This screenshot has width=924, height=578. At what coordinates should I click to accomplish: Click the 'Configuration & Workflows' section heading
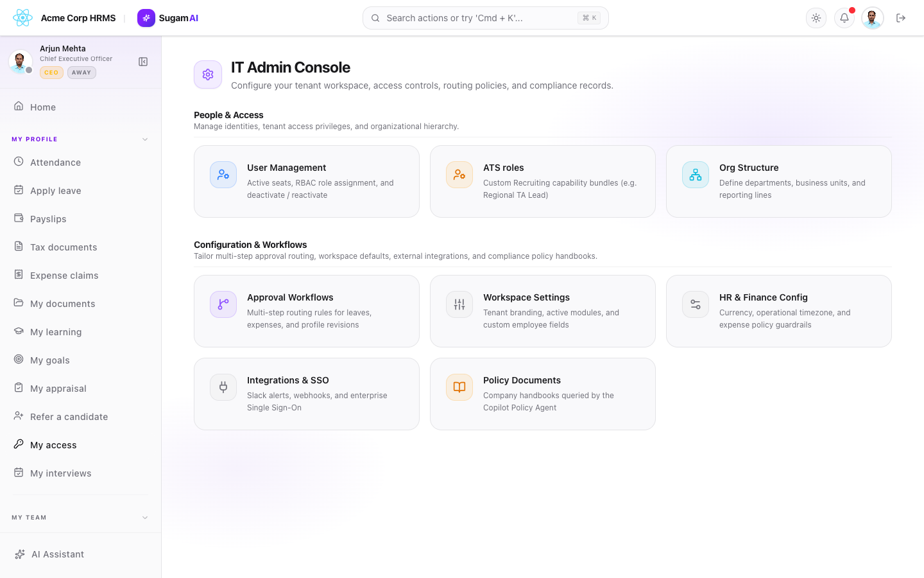(x=250, y=245)
